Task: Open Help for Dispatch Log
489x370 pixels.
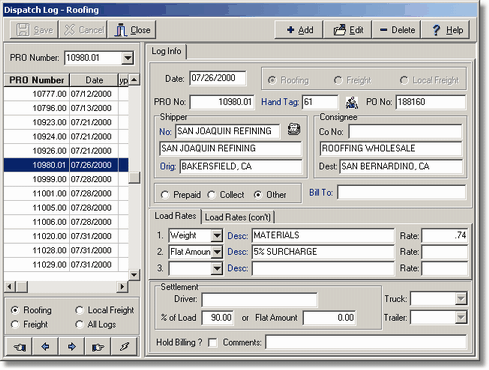Action: point(446,30)
